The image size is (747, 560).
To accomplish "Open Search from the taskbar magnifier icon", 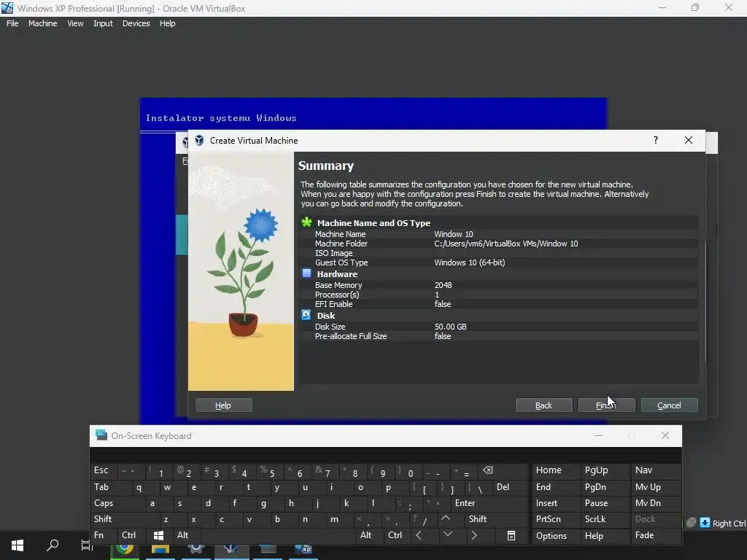I will point(53,545).
